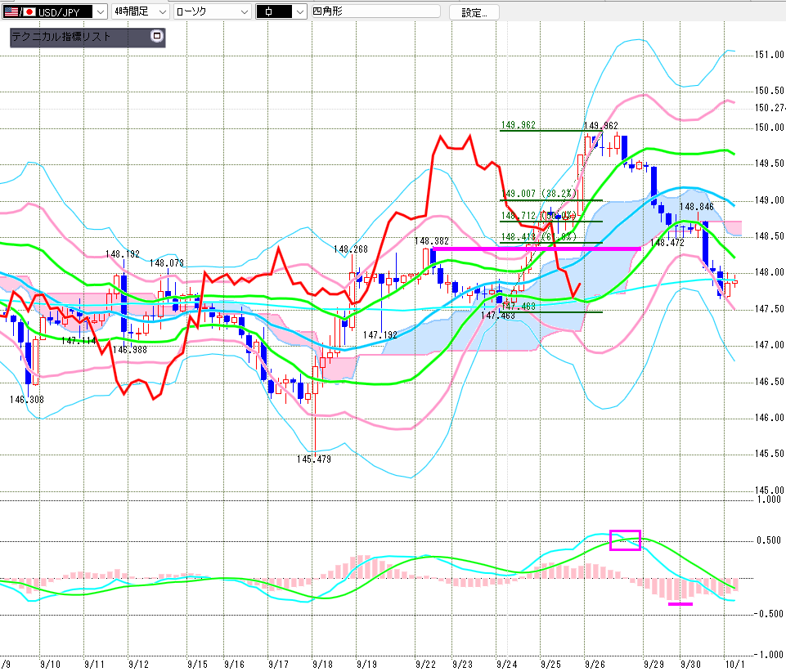The image size is (786, 672).
Task: Expand the ローソク chart type dropdown
Action: tap(243, 12)
